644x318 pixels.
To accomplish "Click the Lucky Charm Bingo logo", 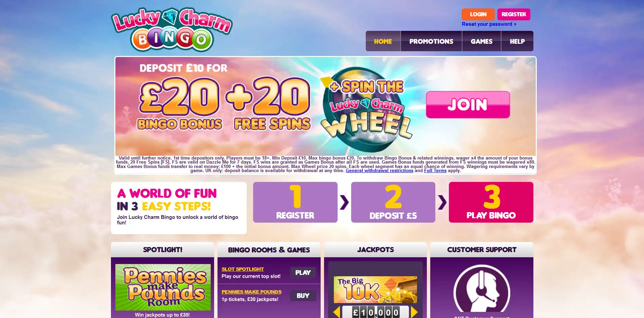I will (172, 30).
